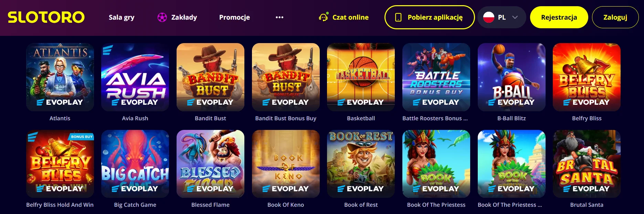Open the Brutal Santa game tile
The height and width of the screenshot is (214, 644).
point(587,163)
